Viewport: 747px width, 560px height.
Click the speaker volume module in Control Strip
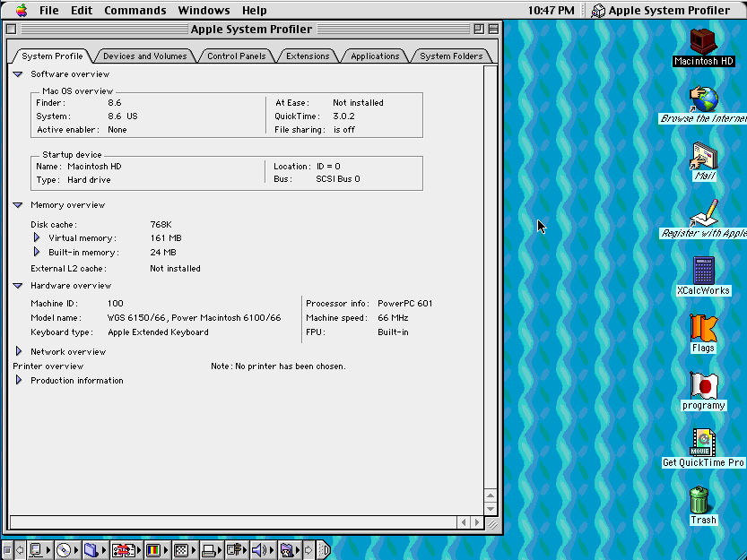tap(263, 550)
